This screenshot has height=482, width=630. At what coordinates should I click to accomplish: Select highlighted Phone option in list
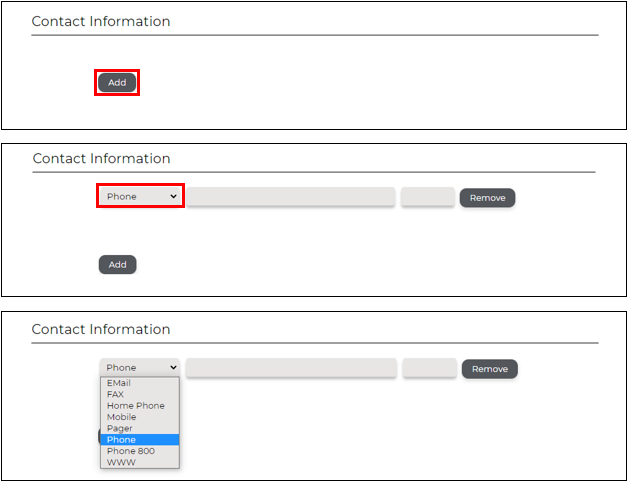[139, 439]
